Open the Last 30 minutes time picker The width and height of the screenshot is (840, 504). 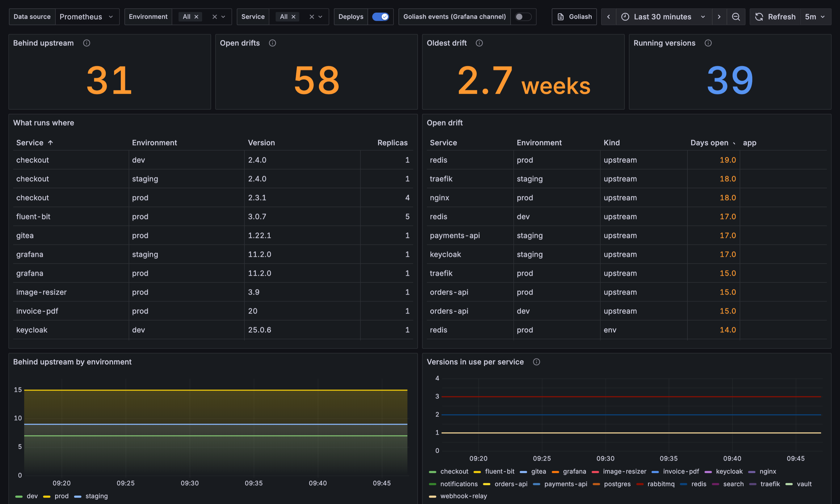pos(664,17)
